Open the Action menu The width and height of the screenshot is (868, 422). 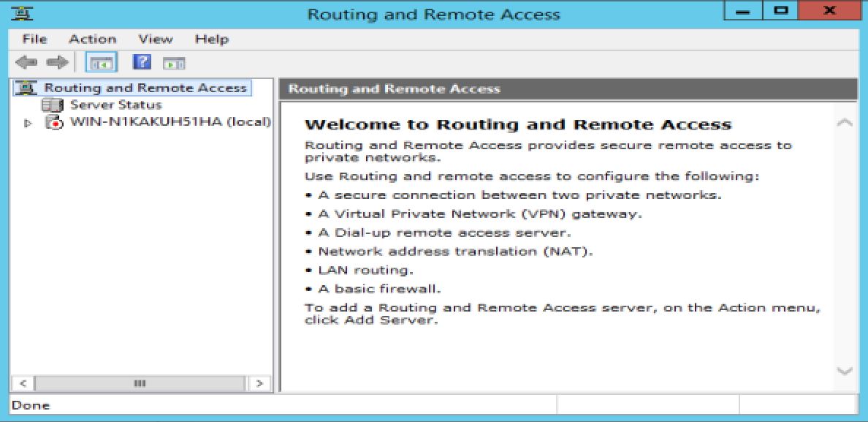[x=93, y=39]
